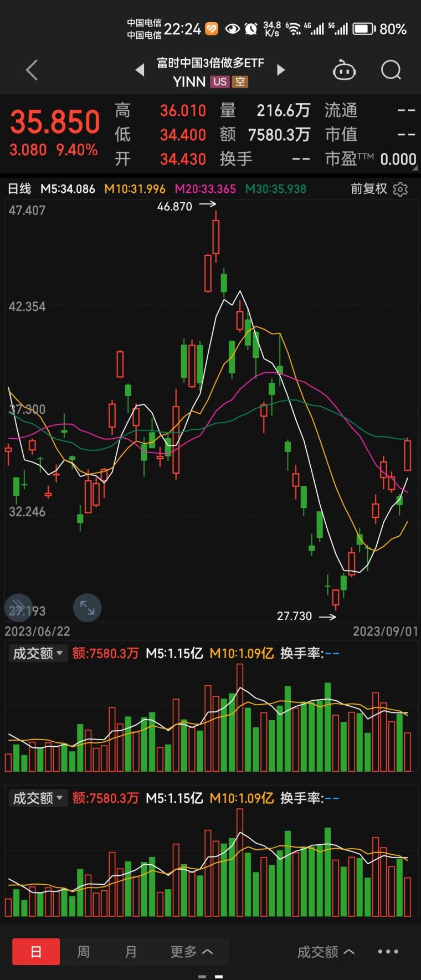The height and width of the screenshot is (980, 421).
Task: Tap the 32.246 price axis label
Action: tap(27, 511)
